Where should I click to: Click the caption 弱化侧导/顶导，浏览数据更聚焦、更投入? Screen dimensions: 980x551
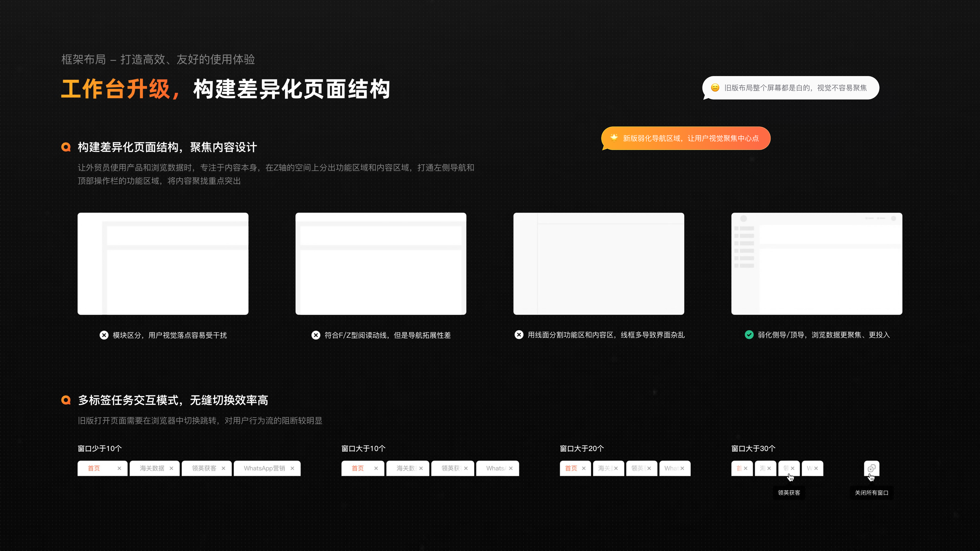tap(824, 335)
